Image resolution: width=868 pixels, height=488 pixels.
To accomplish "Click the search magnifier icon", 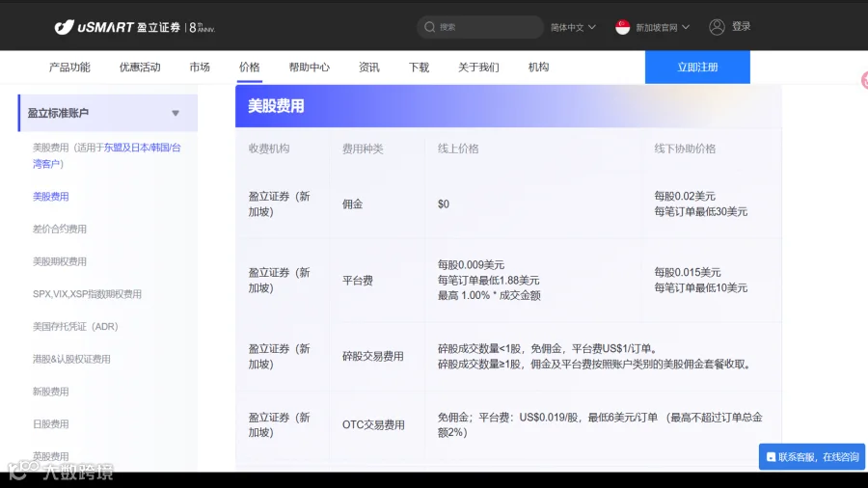I will coord(429,27).
